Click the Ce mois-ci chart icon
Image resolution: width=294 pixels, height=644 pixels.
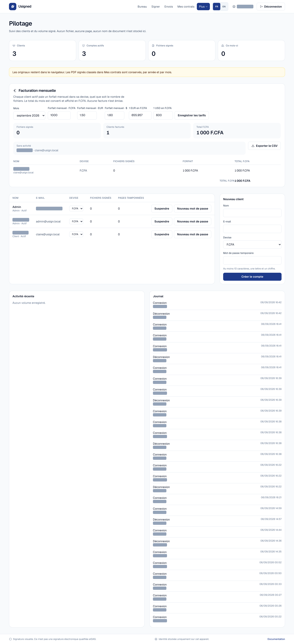pyautogui.click(x=223, y=46)
